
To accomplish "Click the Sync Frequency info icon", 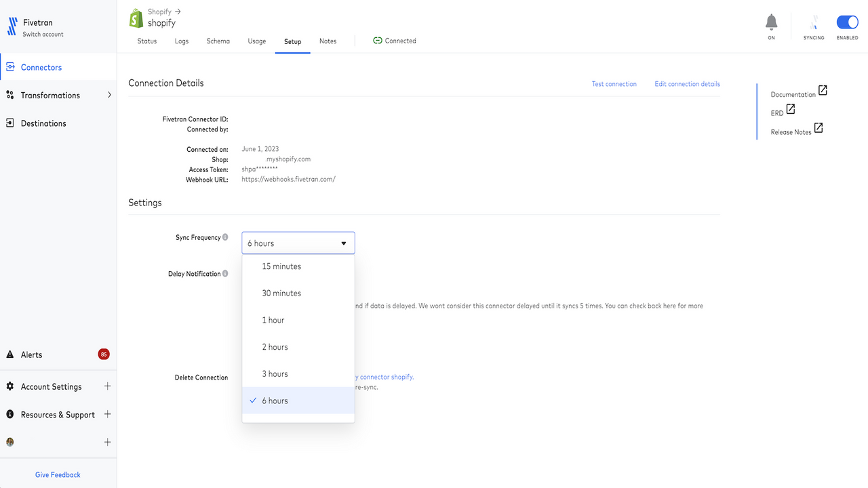I will tap(225, 237).
